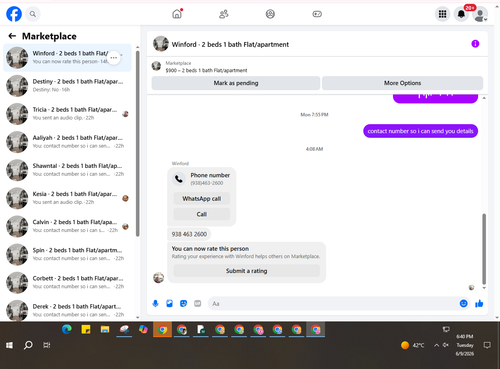Click the 938 463 2600 message
500x369 pixels.
click(189, 234)
